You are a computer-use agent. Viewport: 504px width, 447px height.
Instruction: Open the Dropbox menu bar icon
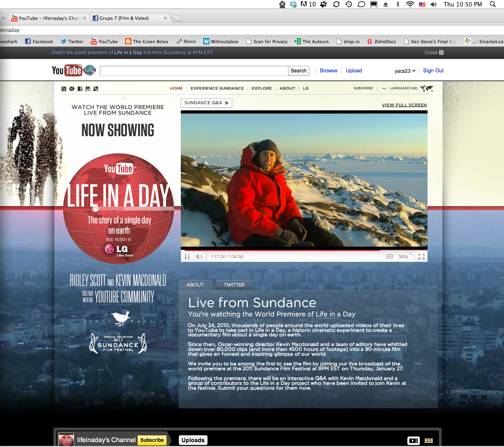coord(293,4)
